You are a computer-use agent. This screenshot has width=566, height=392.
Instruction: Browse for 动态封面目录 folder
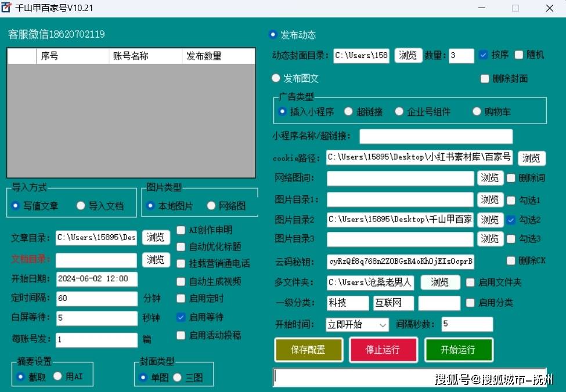408,56
